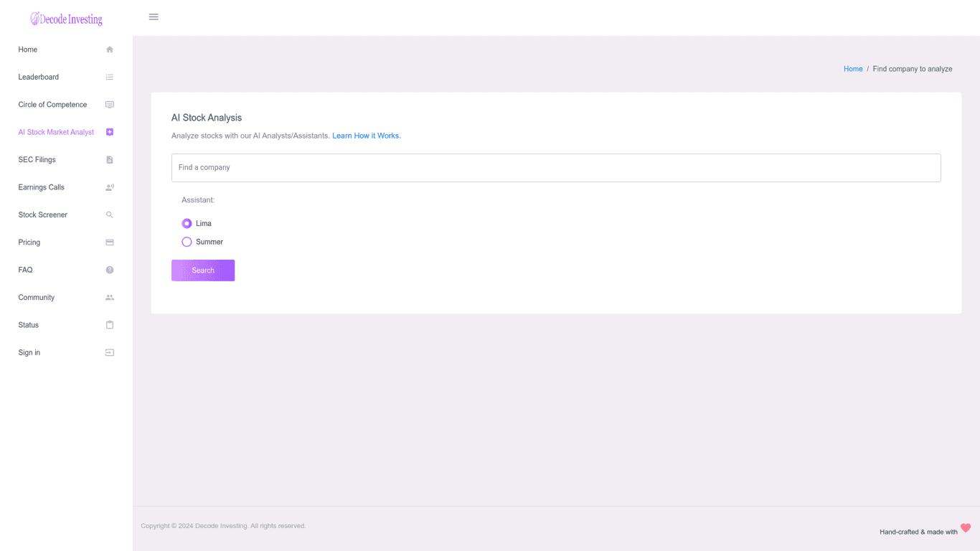Click the Stock Screener magnifier icon
The image size is (980, 551).
pos(110,215)
